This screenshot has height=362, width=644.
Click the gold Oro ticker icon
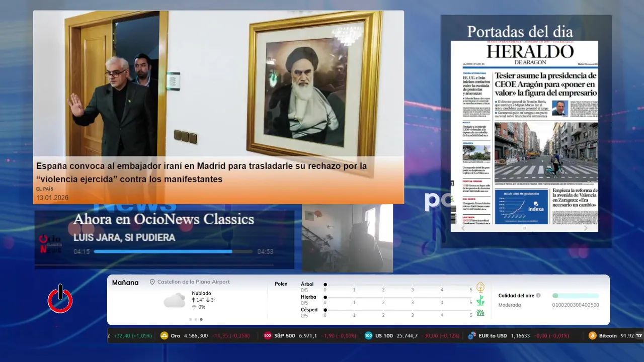click(x=164, y=335)
